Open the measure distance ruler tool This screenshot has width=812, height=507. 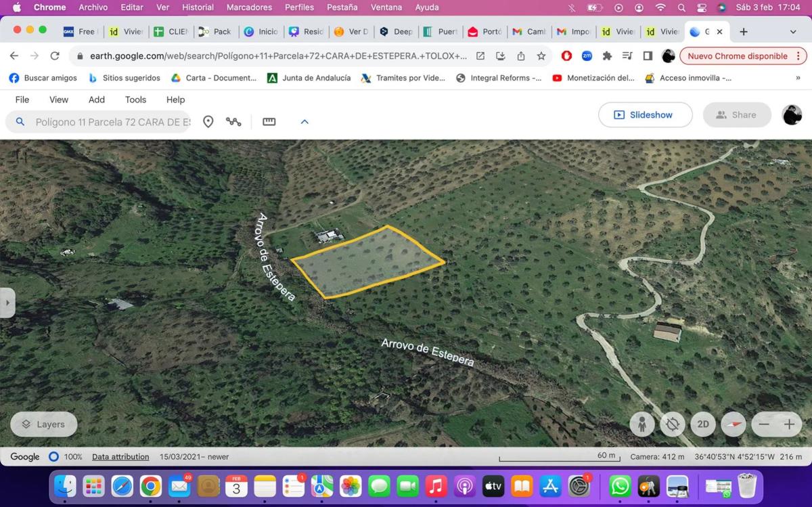pos(269,122)
